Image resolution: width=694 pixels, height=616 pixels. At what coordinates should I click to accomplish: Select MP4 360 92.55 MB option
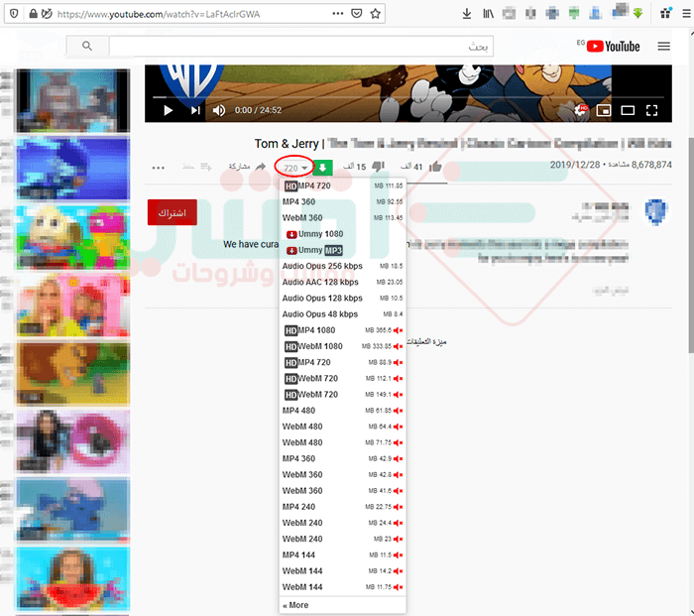click(x=343, y=202)
